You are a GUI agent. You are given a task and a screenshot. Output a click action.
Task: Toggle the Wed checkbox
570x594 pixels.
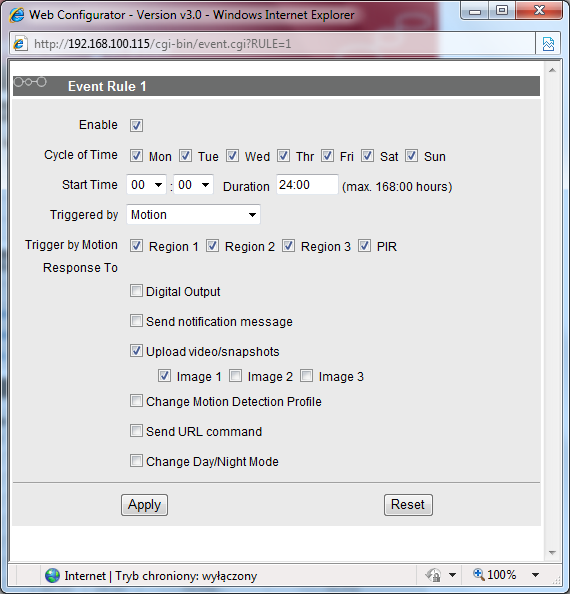click(233, 156)
